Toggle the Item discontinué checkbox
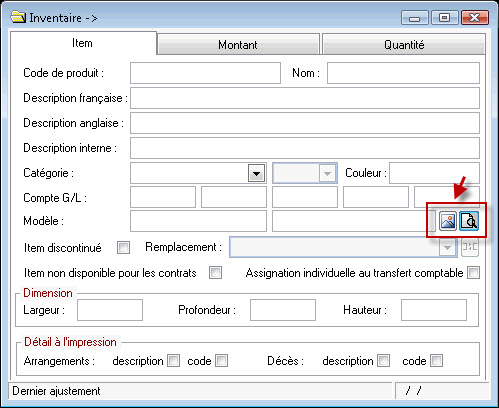Viewport: 499px width, 408px height. coord(123,248)
